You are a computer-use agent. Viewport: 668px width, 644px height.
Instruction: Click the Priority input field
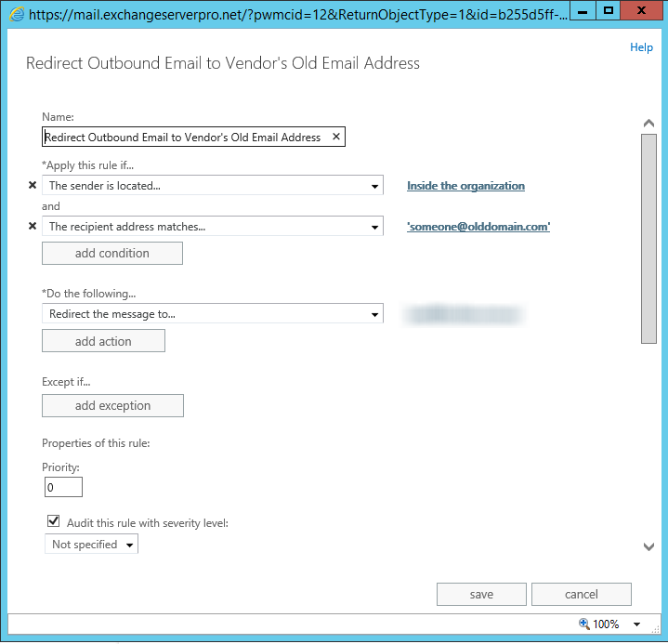click(x=63, y=487)
